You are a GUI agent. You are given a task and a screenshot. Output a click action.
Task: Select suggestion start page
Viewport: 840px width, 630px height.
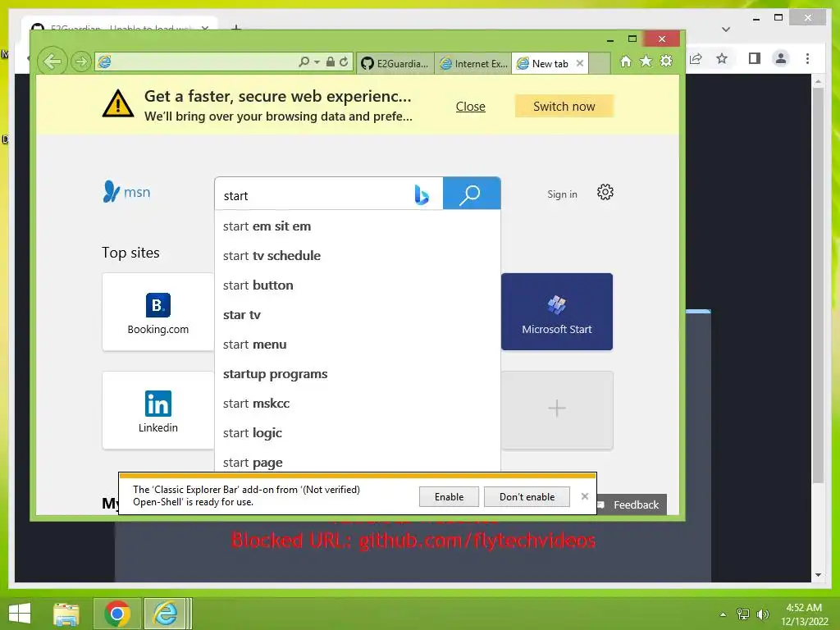[x=358, y=461]
